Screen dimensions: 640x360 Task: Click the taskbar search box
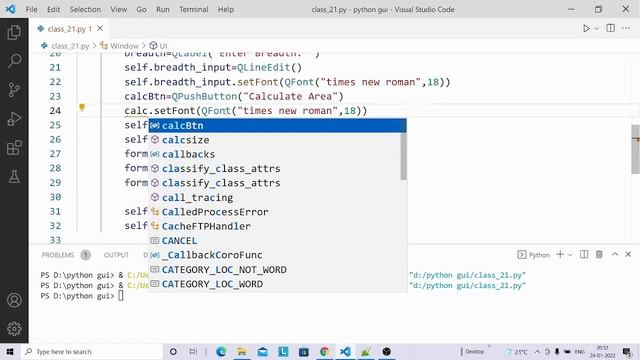(x=92, y=351)
